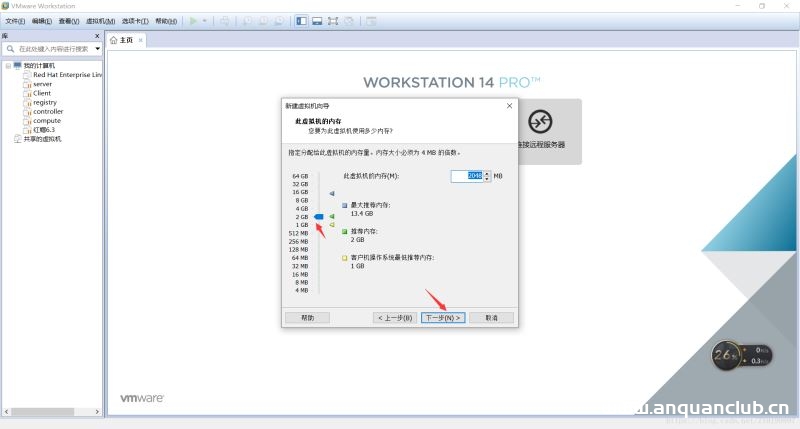Click the 4 MB slider label
The image size is (800, 429).
(302, 290)
